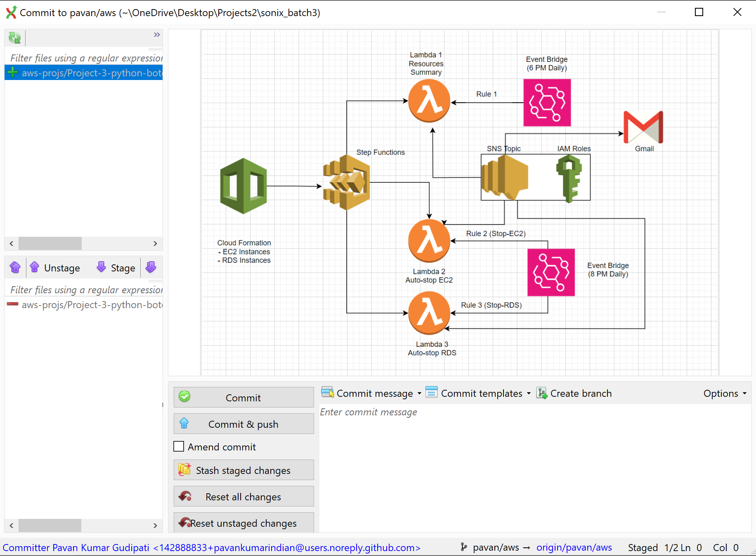
Task: Unstage the selected file
Action: tap(55, 268)
